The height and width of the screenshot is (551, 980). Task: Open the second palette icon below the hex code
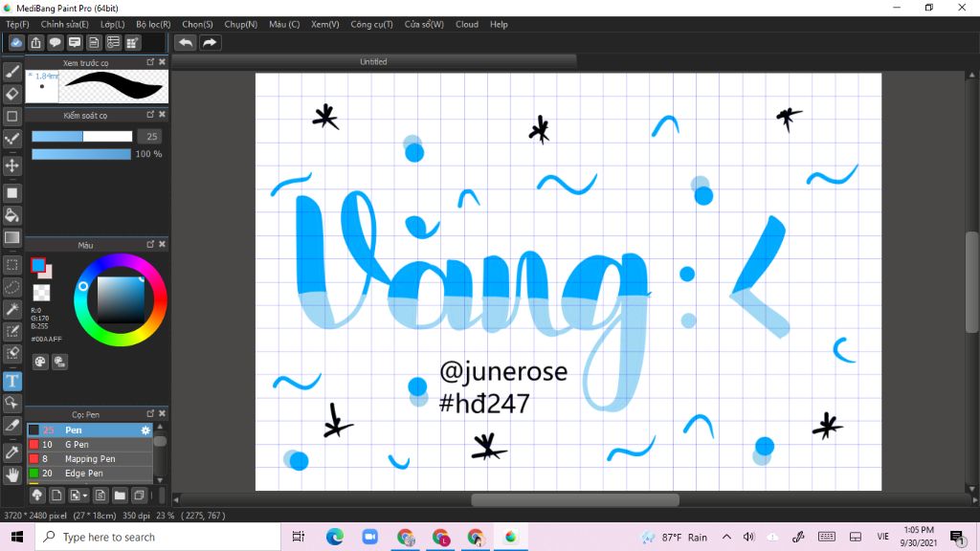pyautogui.click(x=59, y=361)
